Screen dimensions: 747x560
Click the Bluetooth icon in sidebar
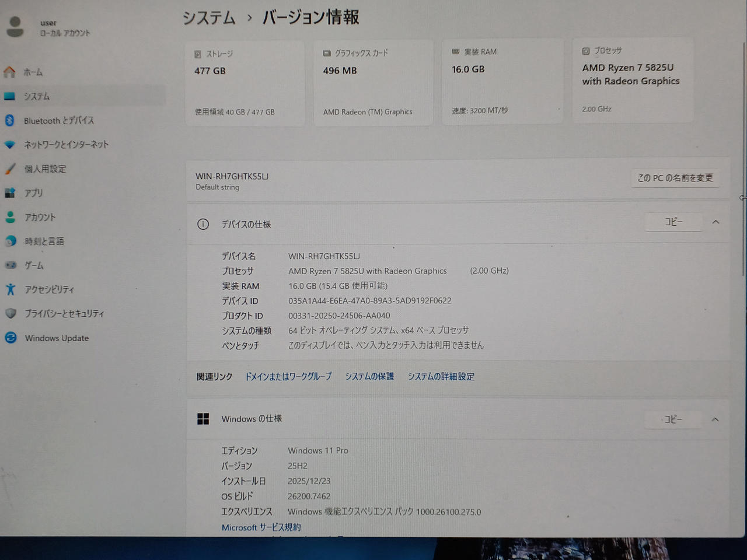[9, 120]
